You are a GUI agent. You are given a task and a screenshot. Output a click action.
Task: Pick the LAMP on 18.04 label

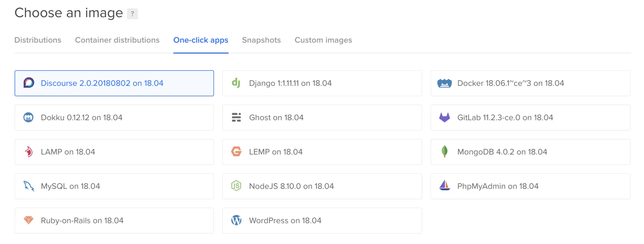click(x=68, y=152)
